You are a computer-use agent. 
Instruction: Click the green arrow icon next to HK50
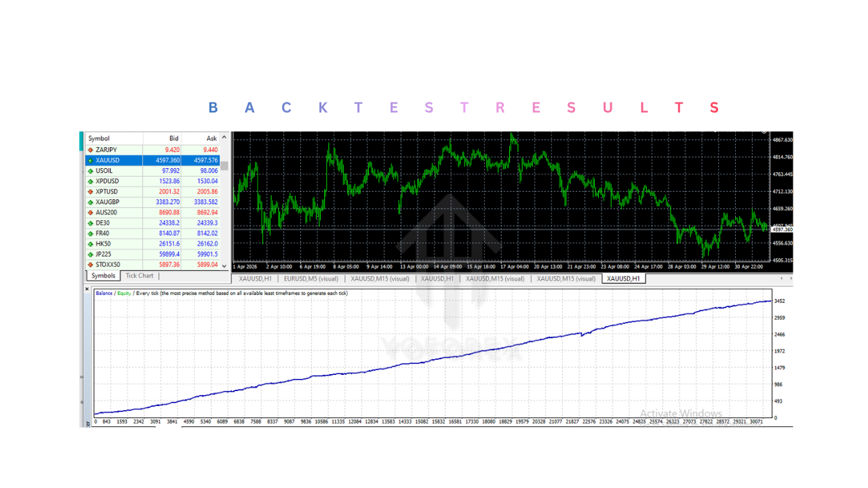90,244
